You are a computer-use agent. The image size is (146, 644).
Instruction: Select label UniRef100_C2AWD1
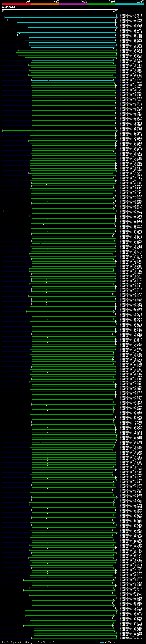click(x=131, y=67)
